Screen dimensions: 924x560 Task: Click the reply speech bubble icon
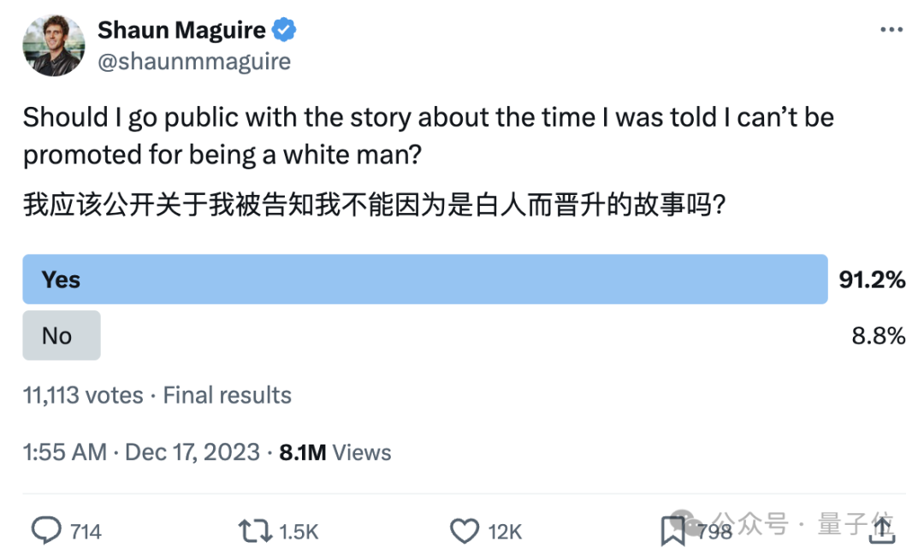[46, 531]
